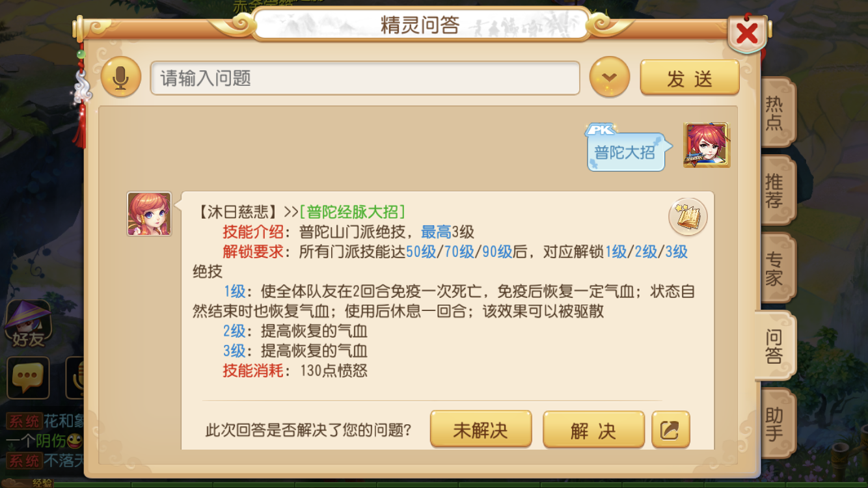Tap the microphone voice input icon

click(121, 77)
